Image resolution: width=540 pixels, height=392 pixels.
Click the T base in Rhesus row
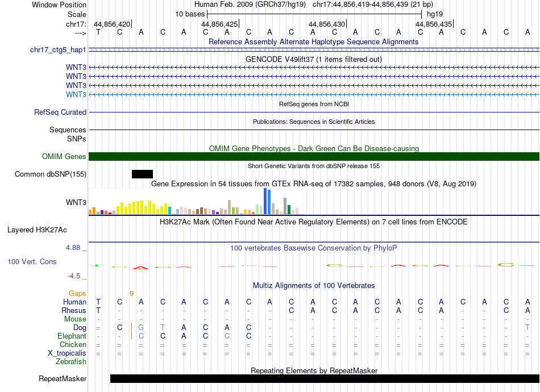[x=98, y=310]
